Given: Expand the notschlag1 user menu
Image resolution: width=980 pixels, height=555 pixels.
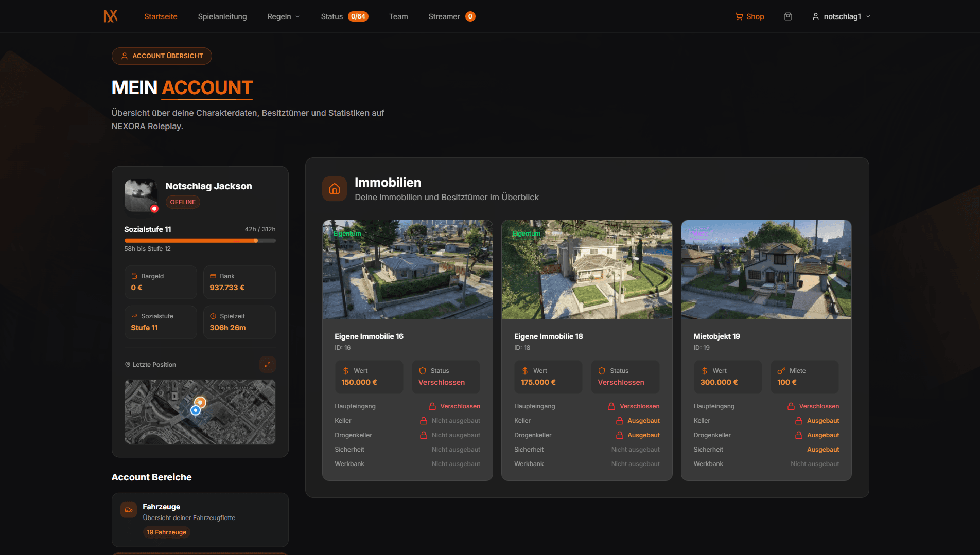Looking at the screenshot, I should 841,16.
